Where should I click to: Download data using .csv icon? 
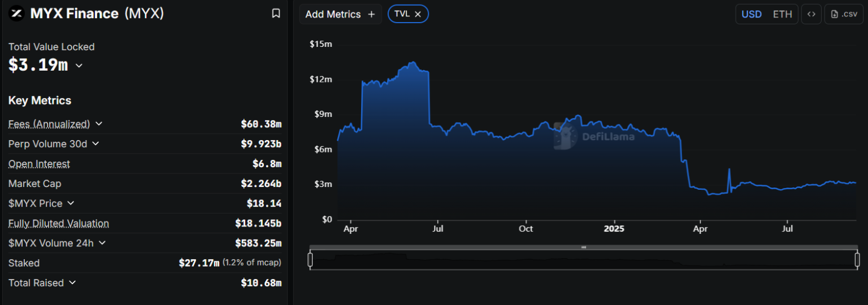pos(843,14)
